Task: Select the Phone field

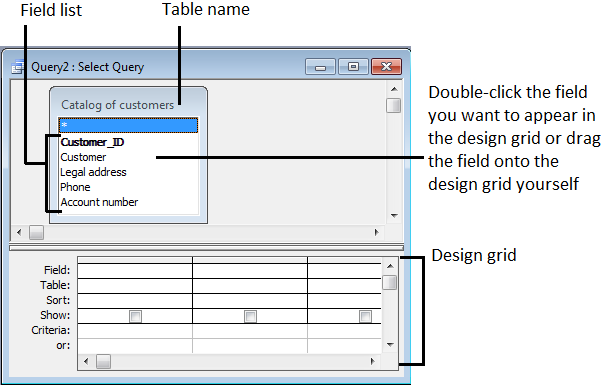Action: click(75, 187)
